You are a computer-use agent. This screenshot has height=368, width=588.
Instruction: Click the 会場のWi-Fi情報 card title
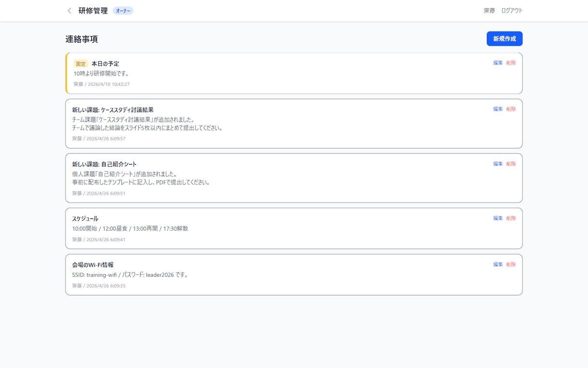(x=93, y=265)
